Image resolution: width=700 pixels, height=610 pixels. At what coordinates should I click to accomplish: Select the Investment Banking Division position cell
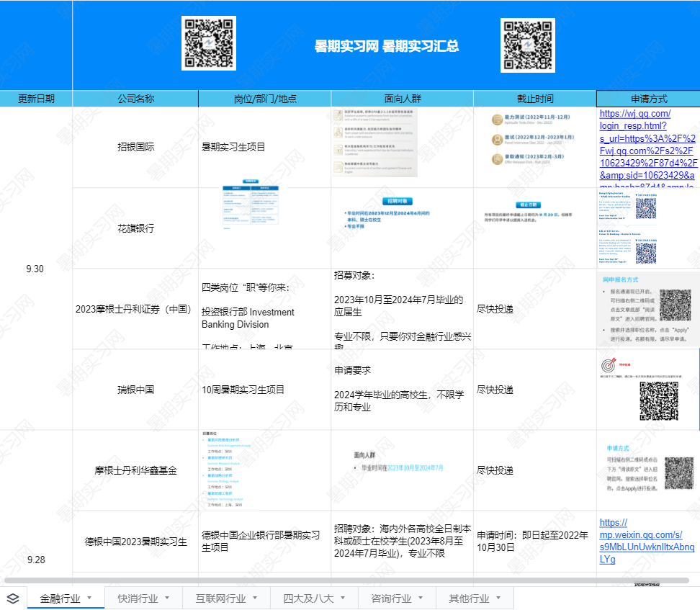(265, 309)
